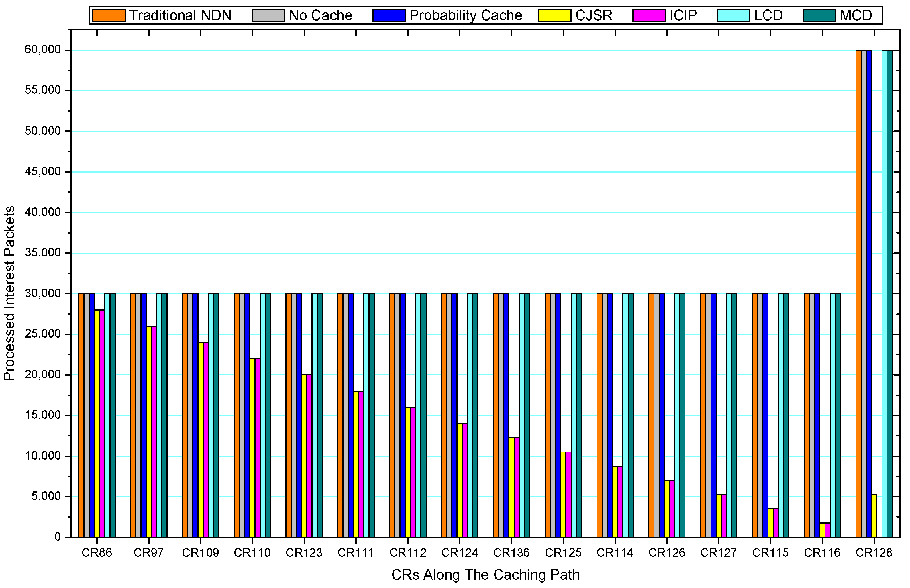Click the gray No Cache legend swatch
Image resolution: width=910 pixels, height=588 pixels.
268,15
